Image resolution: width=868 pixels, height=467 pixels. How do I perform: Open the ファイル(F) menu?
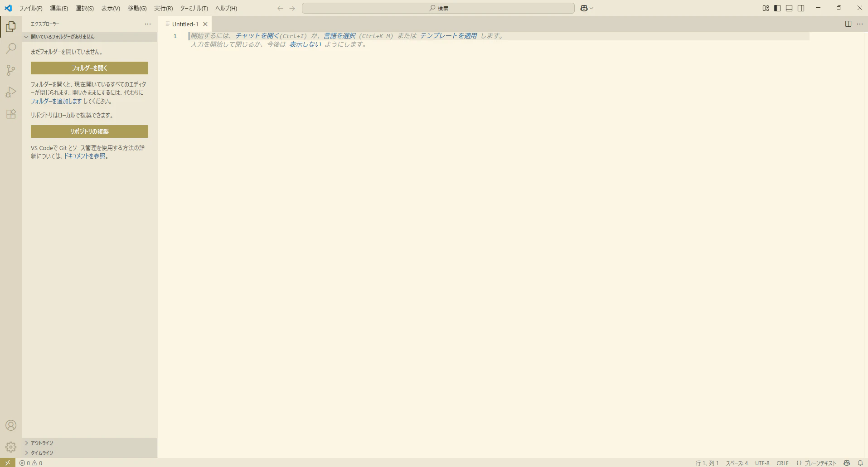click(31, 8)
